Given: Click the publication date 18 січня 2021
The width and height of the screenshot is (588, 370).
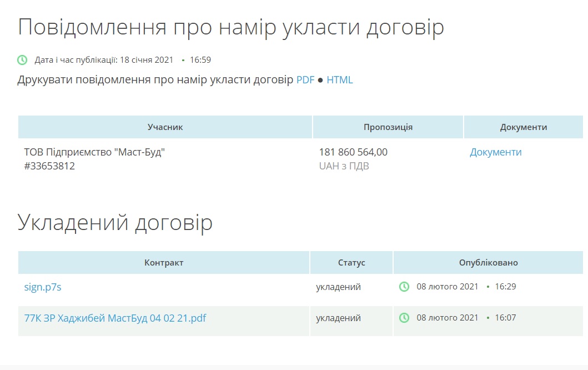Looking at the screenshot, I should tap(147, 60).
